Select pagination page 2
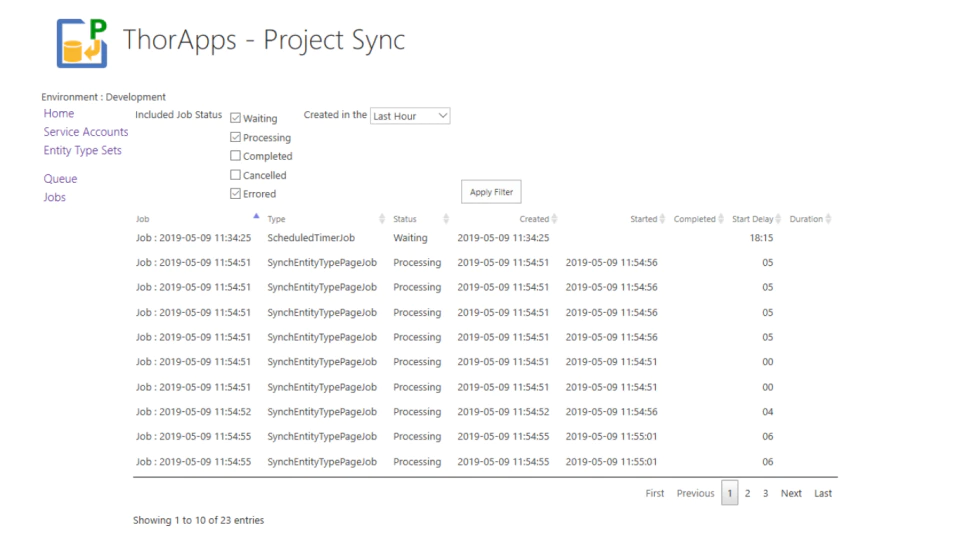Image resolution: width=960 pixels, height=540 pixels. pos(748,493)
